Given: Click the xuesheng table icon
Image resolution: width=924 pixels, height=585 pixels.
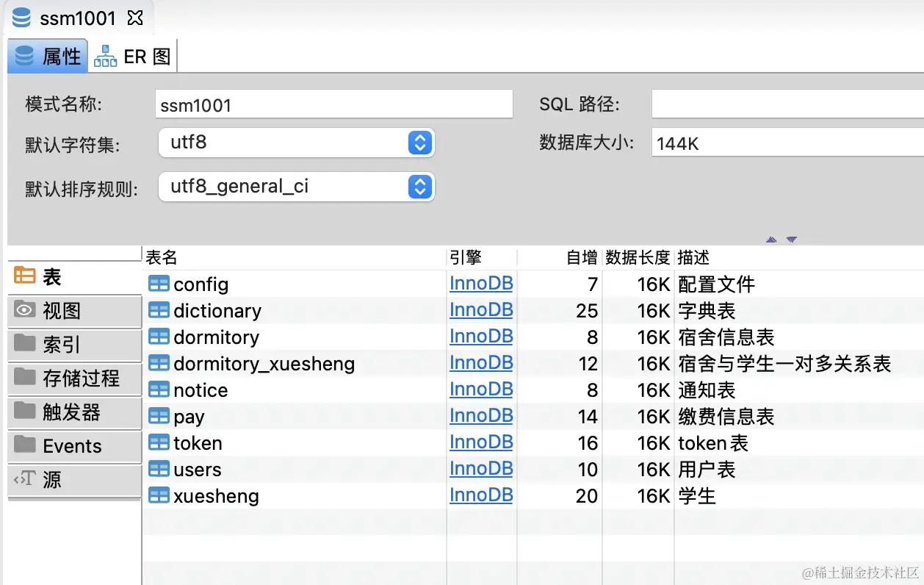Looking at the screenshot, I should [159, 496].
